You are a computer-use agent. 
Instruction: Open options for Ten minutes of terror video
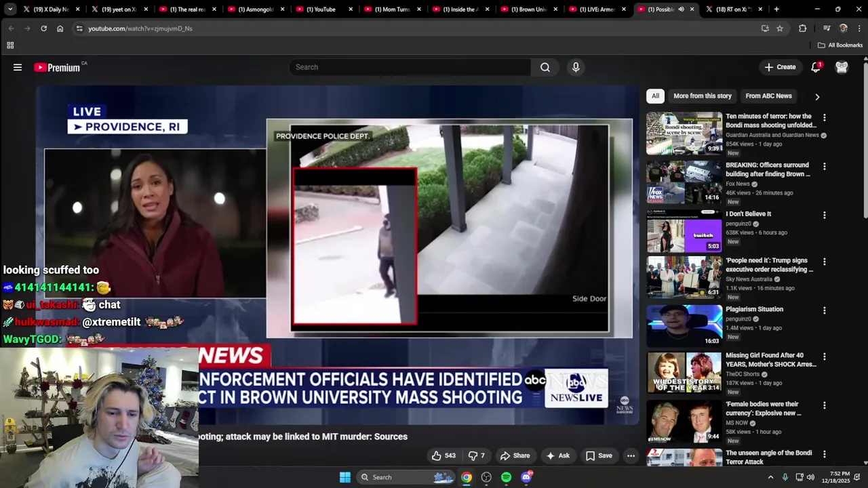coord(824,117)
